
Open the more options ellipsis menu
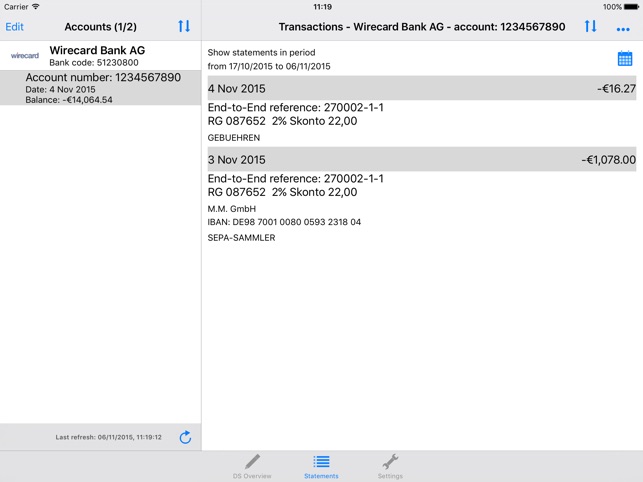(623, 29)
